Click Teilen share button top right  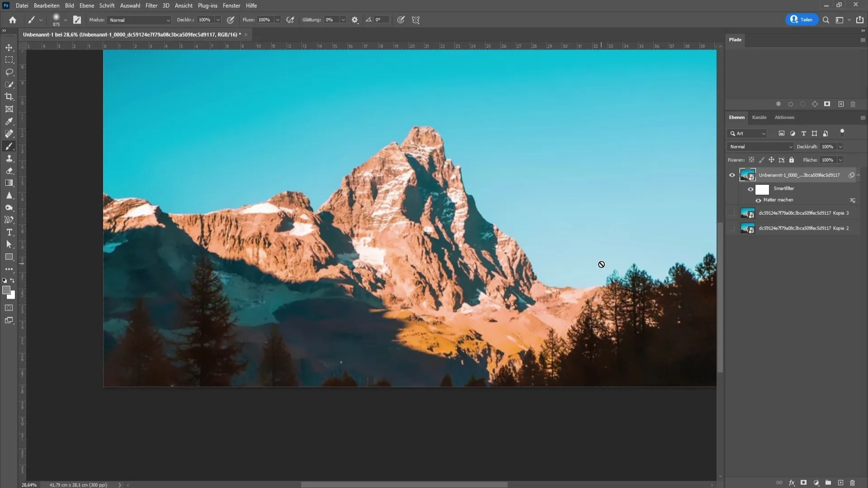tap(801, 20)
